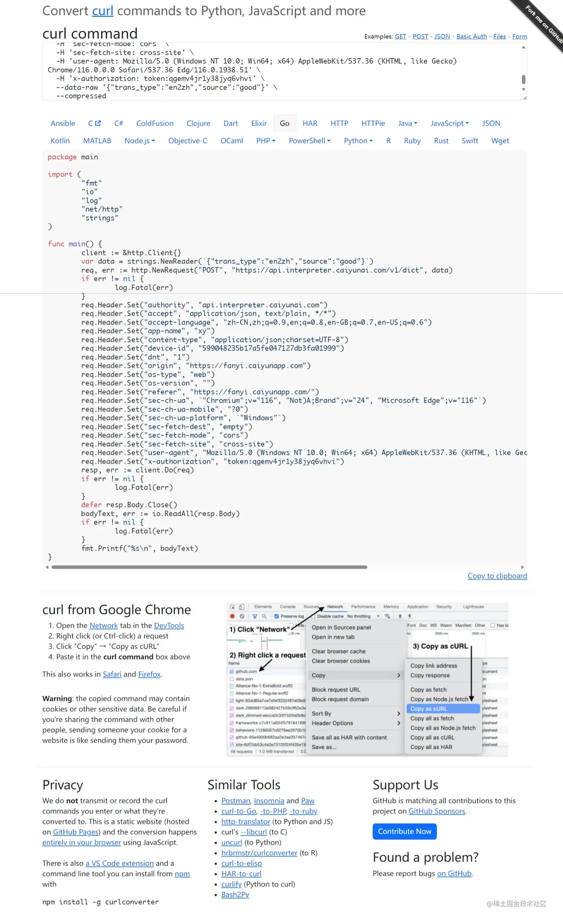Open the Network link in instructions
Screen dimensions: 563x924
click(x=104, y=626)
